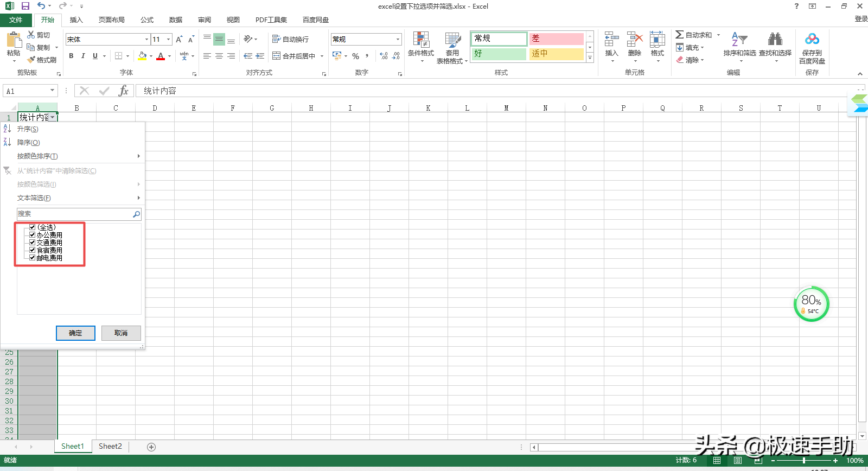The image size is (868, 471).
Task: Select the Sheet1 worksheet tab
Action: (x=73, y=447)
